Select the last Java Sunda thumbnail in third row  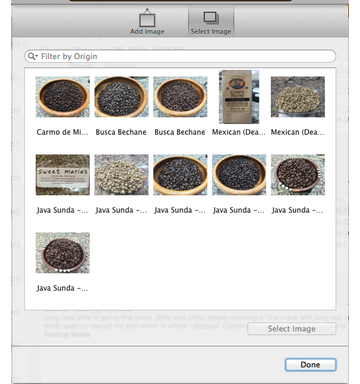[63, 253]
